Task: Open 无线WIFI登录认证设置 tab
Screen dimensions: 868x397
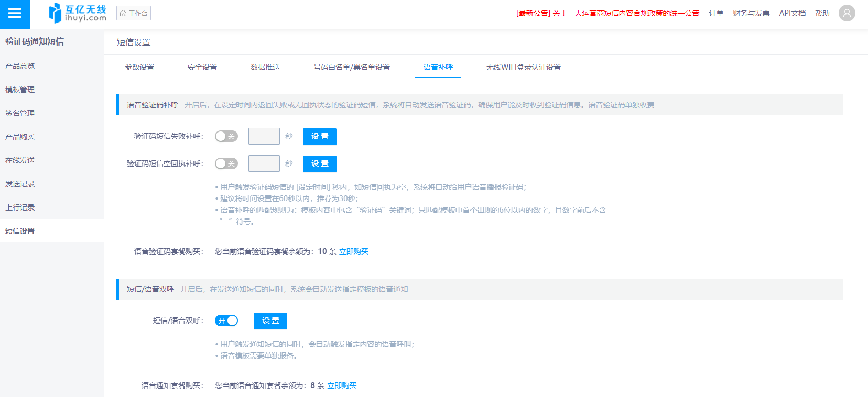Action: pos(523,67)
